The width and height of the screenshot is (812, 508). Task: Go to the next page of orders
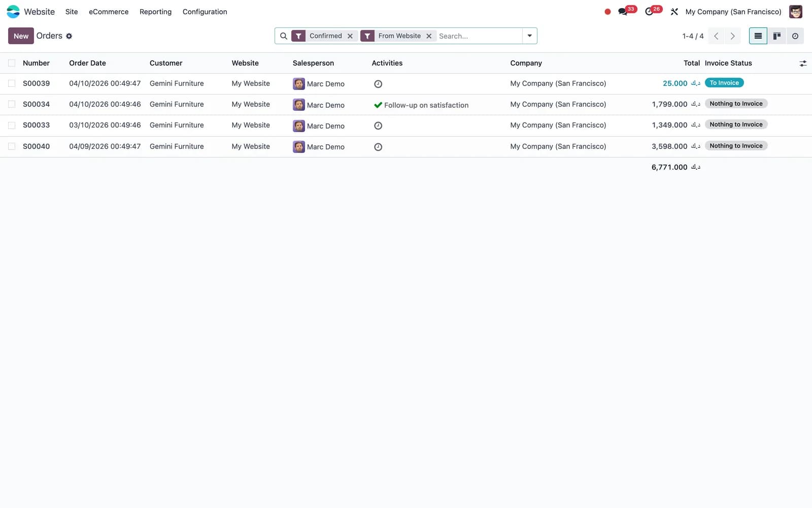tap(732, 36)
